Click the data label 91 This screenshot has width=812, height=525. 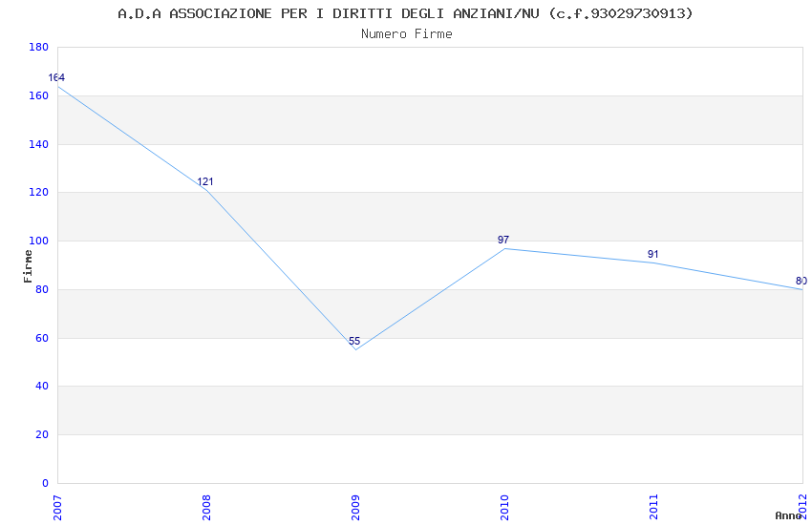coord(653,254)
